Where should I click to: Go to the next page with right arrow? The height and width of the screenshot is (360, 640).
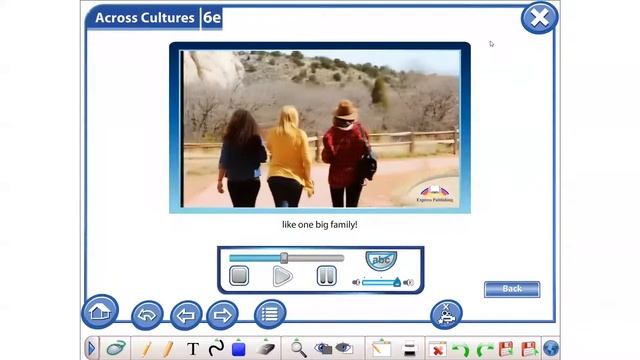click(x=222, y=315)
